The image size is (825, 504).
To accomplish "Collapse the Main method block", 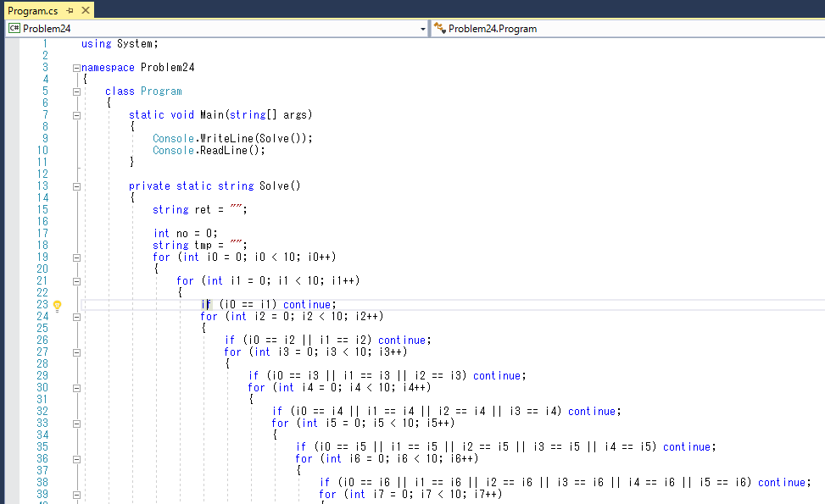I will point(76,115).
